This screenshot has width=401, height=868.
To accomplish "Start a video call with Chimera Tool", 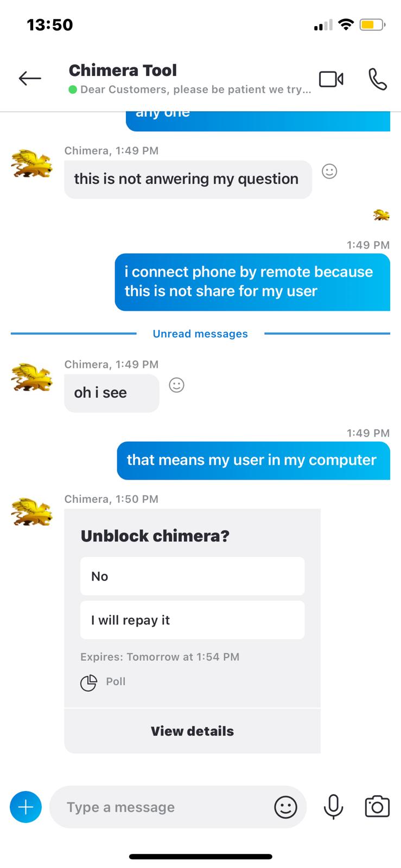I will click(x=331, y=79).
